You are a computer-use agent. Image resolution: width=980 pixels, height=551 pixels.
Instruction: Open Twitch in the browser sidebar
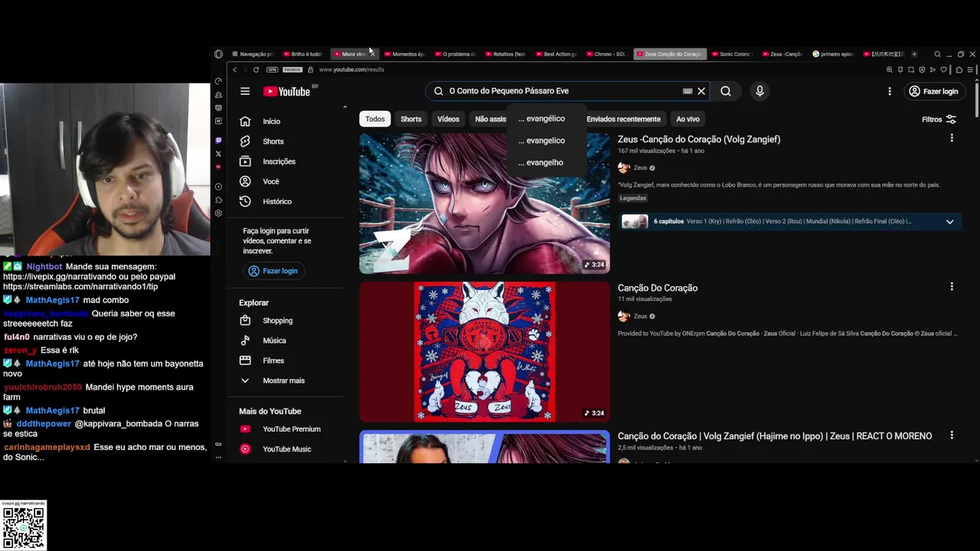pos(218,140)
